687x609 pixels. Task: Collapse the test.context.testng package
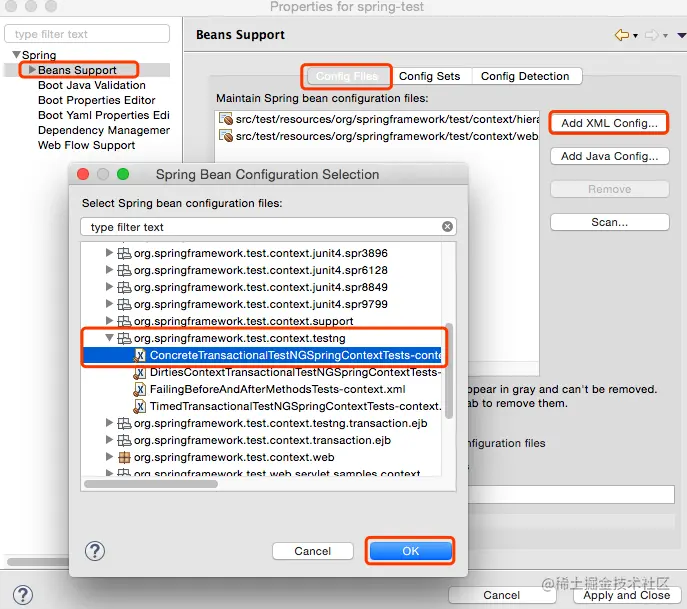pyautogui.click(x=109, y=338)
